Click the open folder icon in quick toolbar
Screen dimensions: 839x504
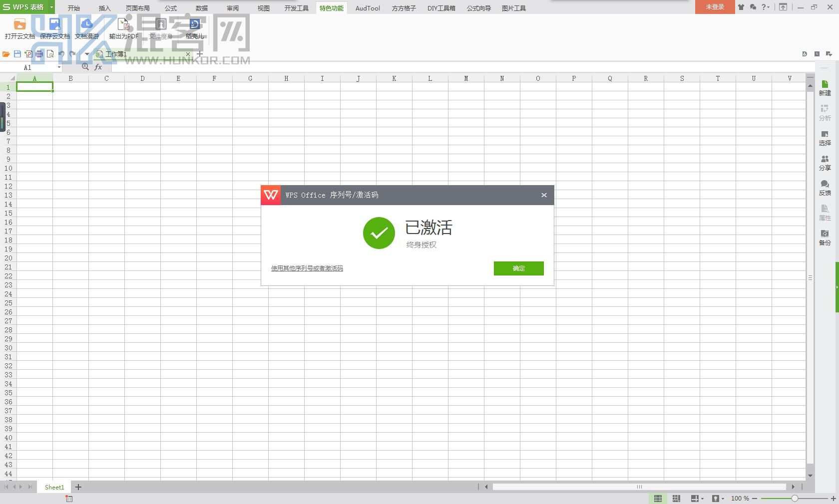point(6,54)
